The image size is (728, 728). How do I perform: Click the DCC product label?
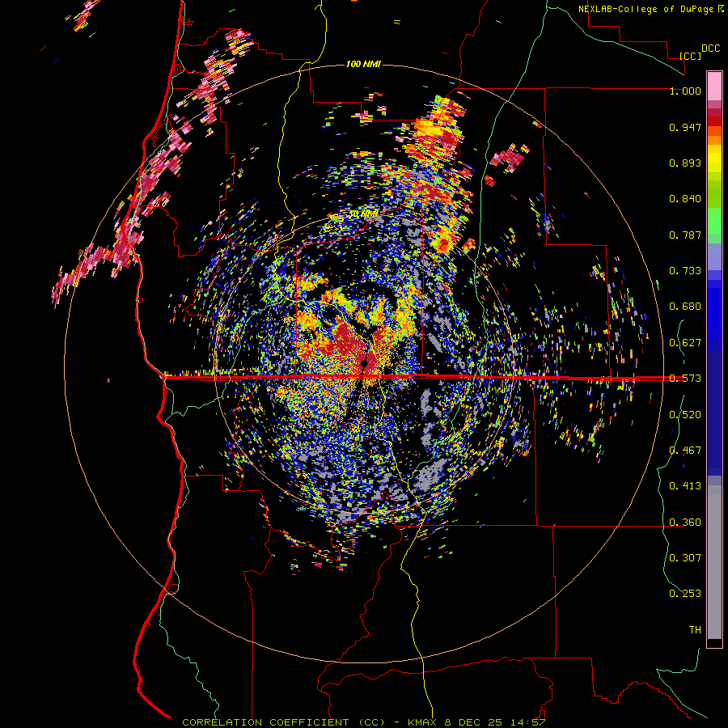710,49
